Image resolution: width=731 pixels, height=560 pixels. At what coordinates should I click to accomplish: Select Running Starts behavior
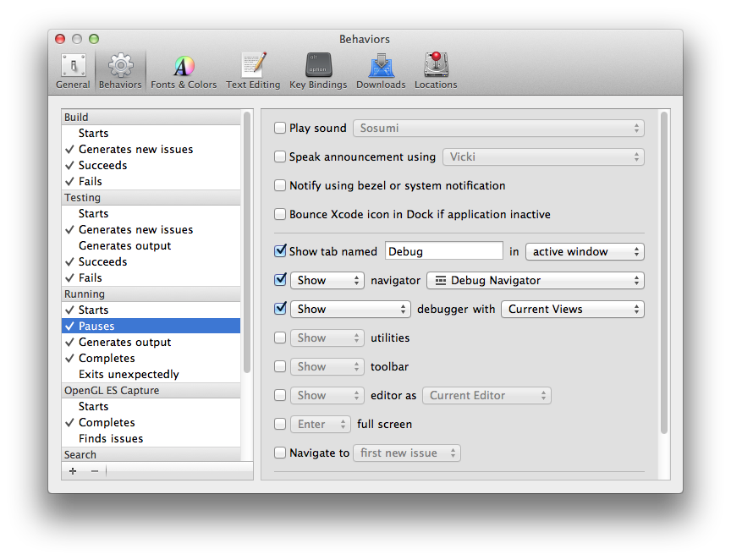pyautogui.click(x=151, y=310)
